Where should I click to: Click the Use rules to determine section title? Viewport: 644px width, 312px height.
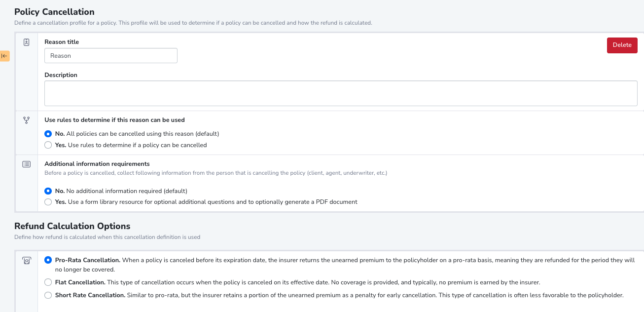114,120
